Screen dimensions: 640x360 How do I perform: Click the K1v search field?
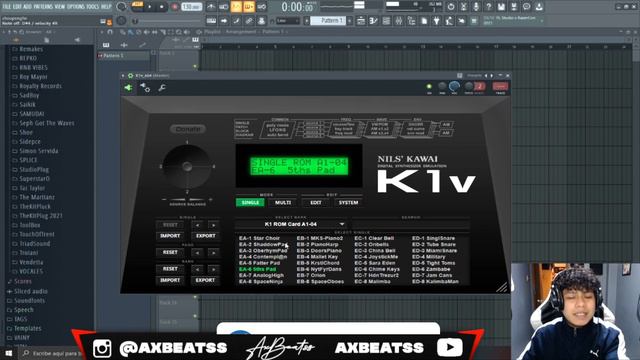coord(411,224)
